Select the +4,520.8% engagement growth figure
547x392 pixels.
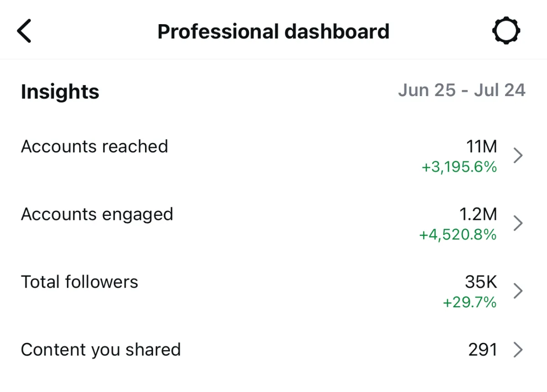(458, 235)
